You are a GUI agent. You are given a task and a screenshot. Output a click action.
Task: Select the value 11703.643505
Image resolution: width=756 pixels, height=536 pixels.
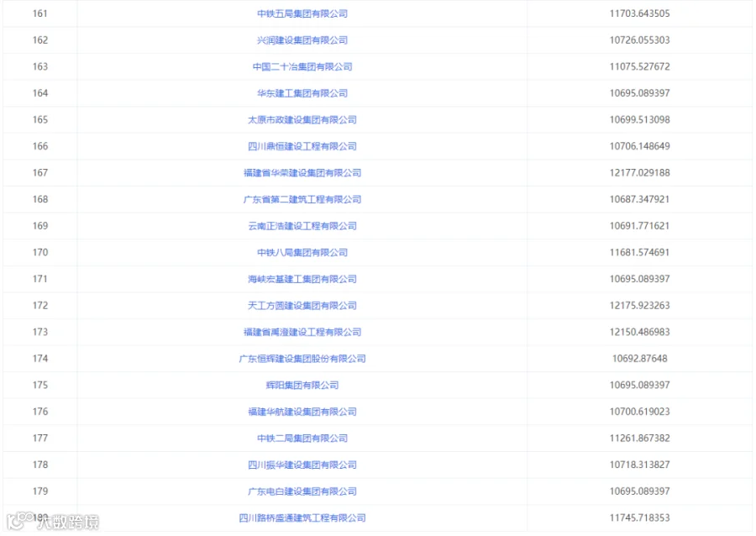pyautogui.click(x=639, y=13)
